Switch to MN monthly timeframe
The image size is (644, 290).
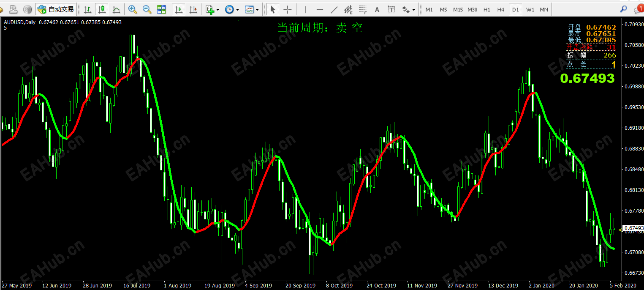click(544, 9)
